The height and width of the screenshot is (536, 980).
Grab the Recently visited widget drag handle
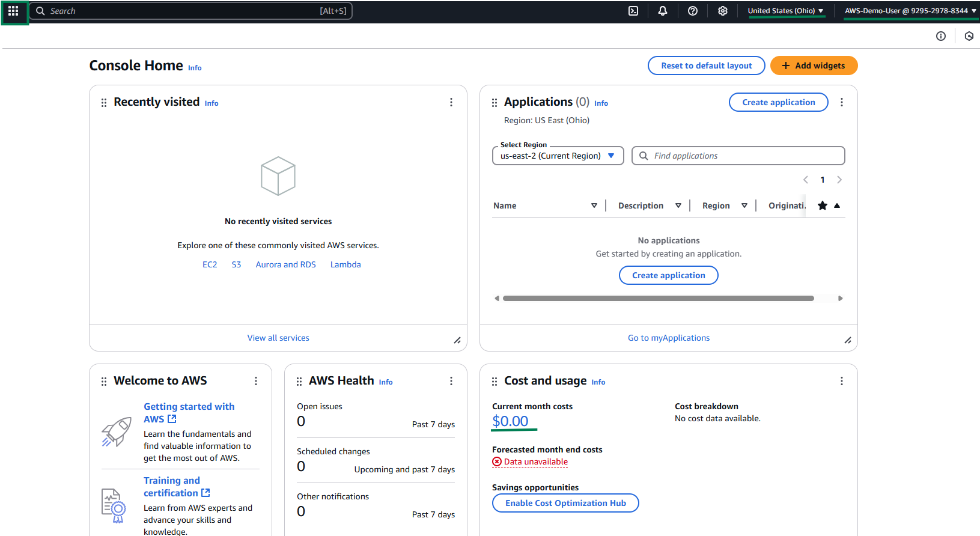pyautogui.click(x=104, y=103)
